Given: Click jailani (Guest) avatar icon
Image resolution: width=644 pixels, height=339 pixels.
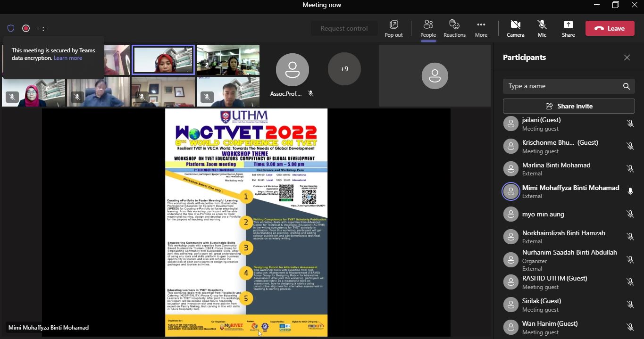Looking at the screenshot, I should point(510,124).
